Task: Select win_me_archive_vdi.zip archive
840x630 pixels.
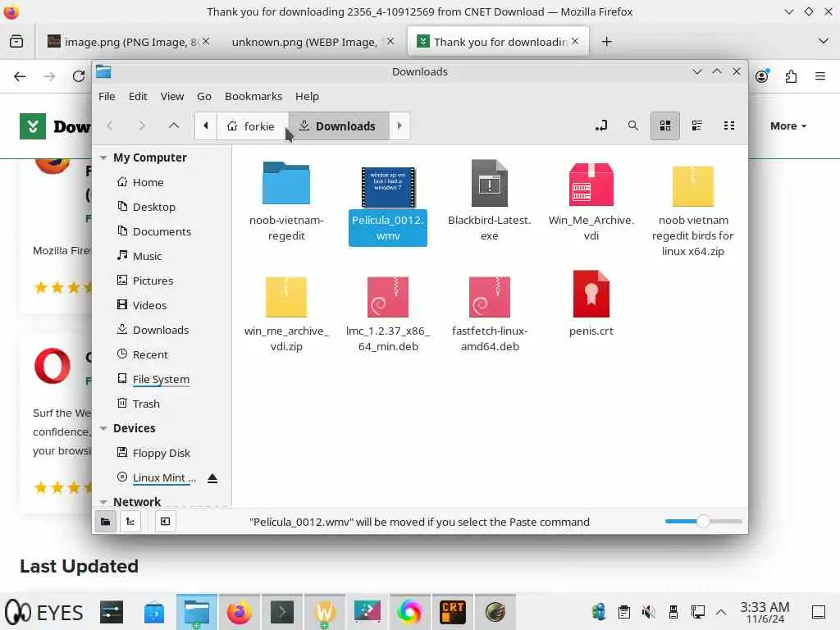Action: pos(286,297)
